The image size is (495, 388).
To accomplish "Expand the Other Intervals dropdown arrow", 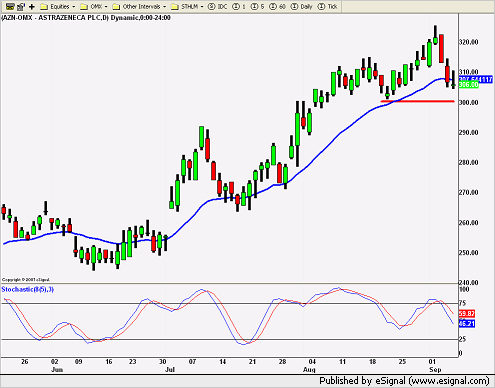I will coord(164,7).
